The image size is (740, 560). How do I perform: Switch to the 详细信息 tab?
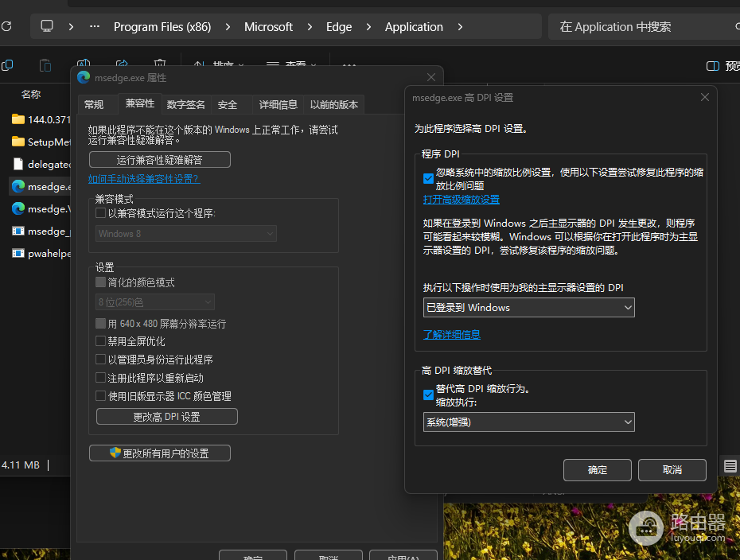click(278, 105)
